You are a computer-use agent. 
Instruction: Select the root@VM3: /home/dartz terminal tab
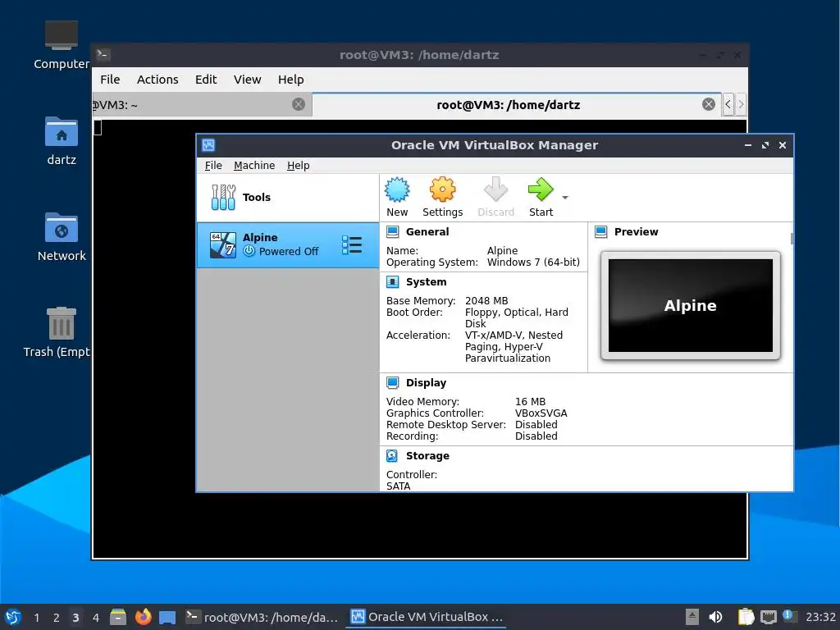click(x=518, y=105)
